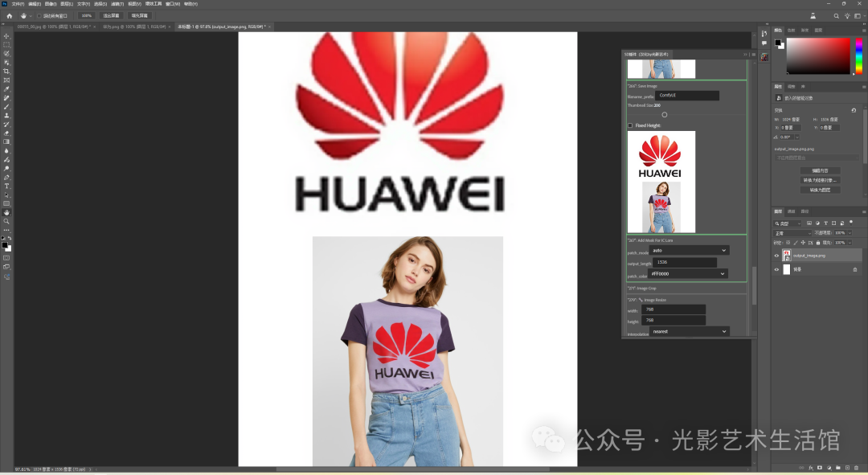The width and height of the screenshot is (868, 475).
Task: Select the Clone Stamp tool
Action: click(x=6, y=116)
